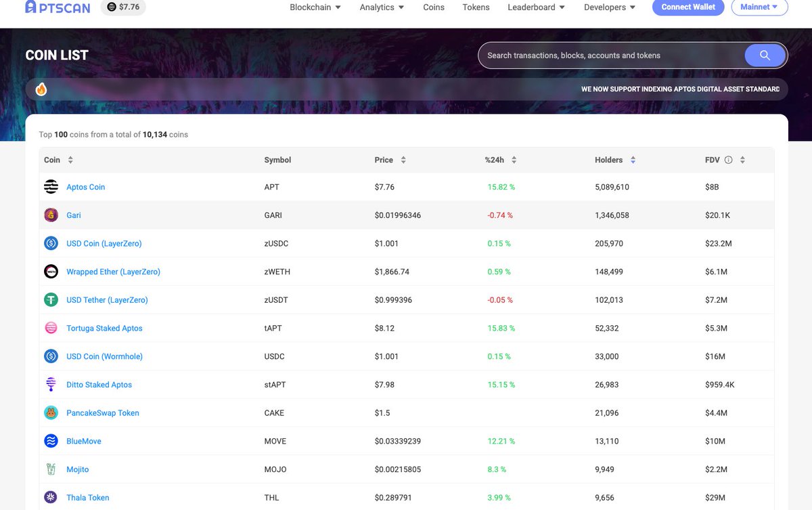Click the MOJO symbol cell
The height and width of the screenshot is (510, 812).
coord(275,469)
